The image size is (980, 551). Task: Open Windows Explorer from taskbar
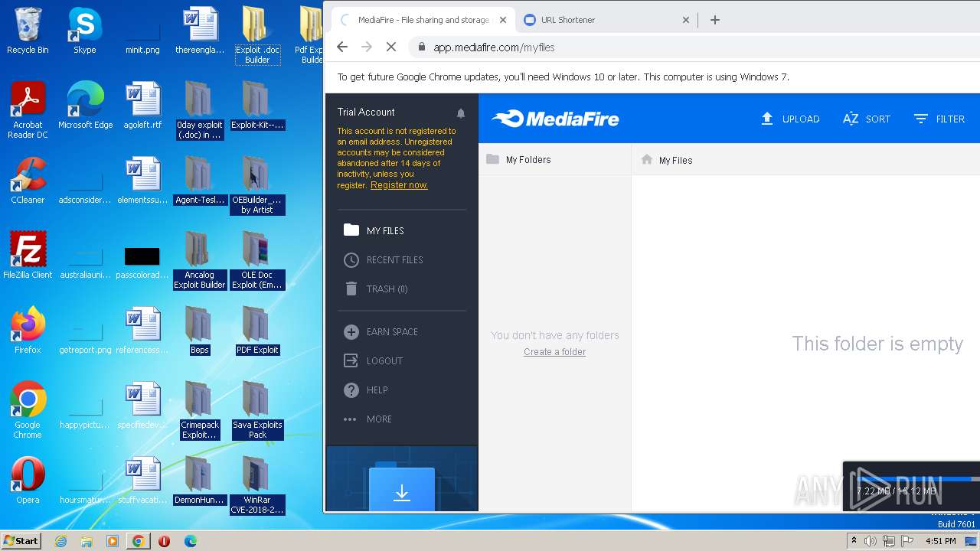(x=87, y=541)
